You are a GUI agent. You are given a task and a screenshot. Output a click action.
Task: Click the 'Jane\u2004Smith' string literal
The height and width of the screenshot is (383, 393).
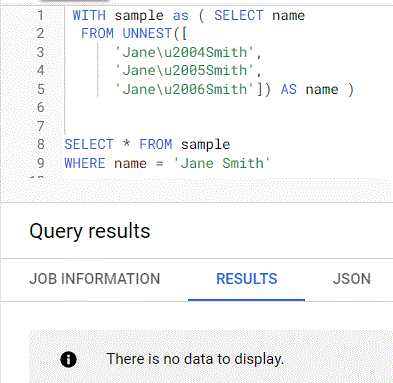(x=185, y=52)
